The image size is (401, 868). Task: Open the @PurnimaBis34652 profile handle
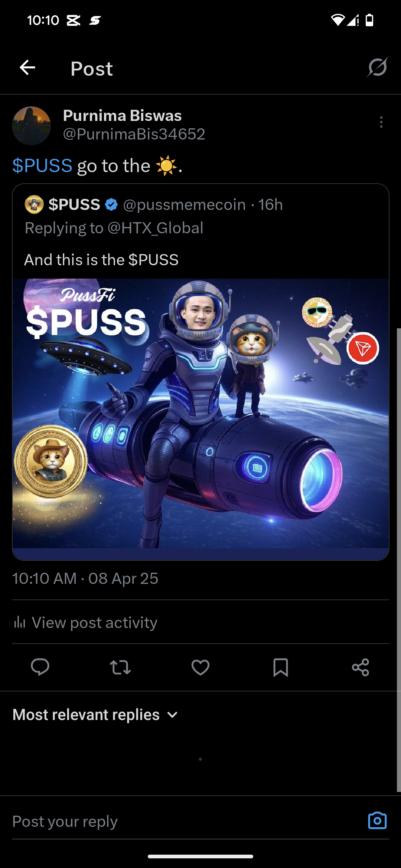pos(134,134)
